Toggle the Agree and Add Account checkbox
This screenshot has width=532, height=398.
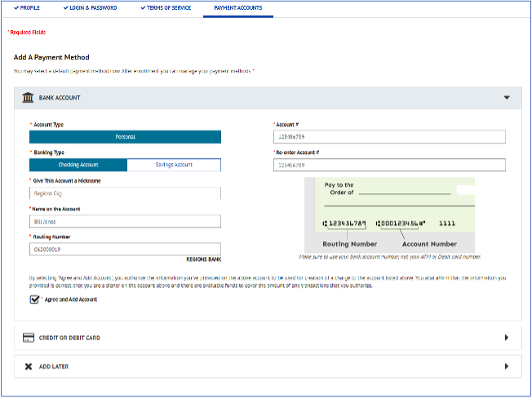click(x=34, y=299)
